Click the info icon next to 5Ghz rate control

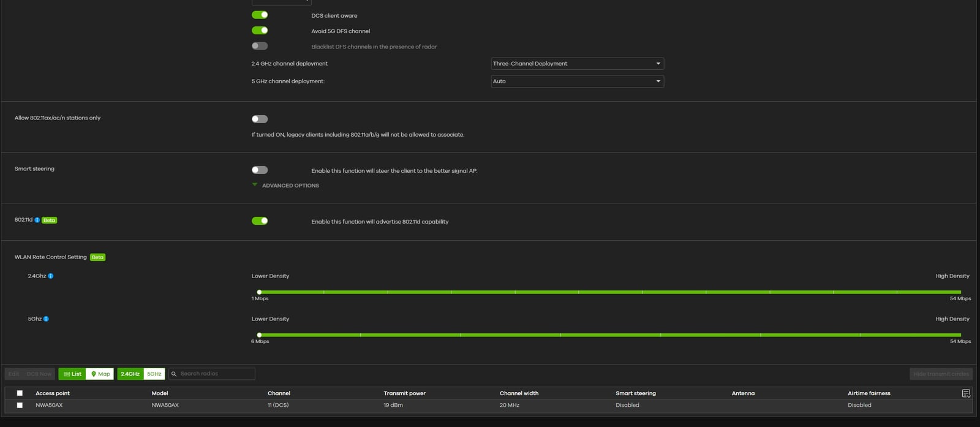tap(47, 319)
